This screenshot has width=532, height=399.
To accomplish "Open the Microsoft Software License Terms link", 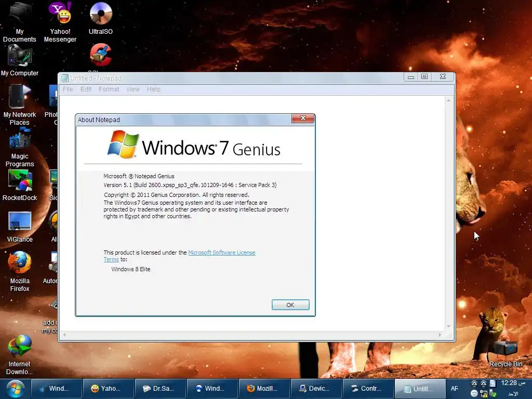I will click(221, 252).
